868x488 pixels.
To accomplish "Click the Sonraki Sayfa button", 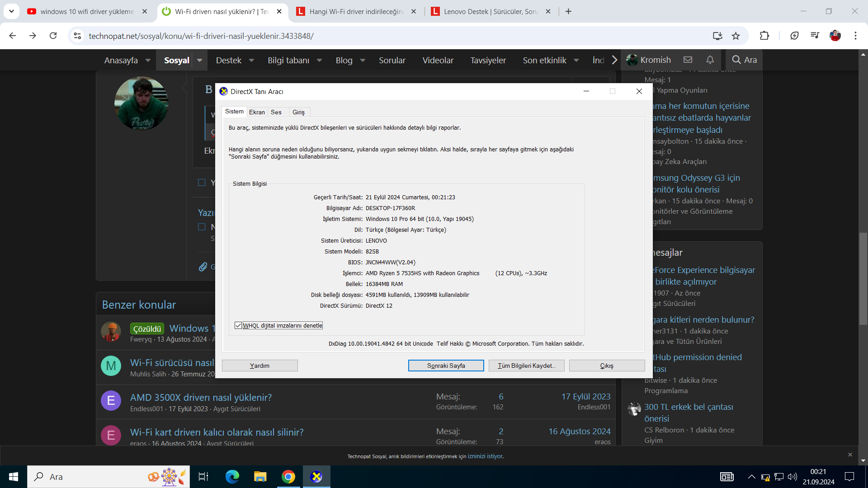I will click(446, 366).
